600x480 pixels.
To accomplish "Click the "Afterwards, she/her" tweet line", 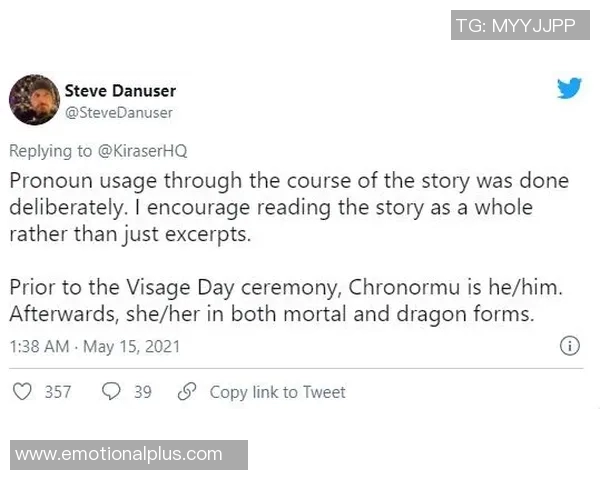I will [272, 312].
